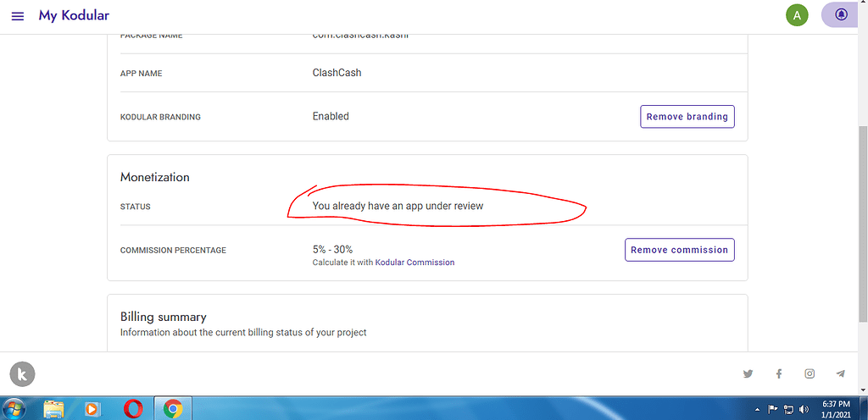Click the COMMISSION PERCENTAGE label
The image size is (868, 420).
[173, 251]
